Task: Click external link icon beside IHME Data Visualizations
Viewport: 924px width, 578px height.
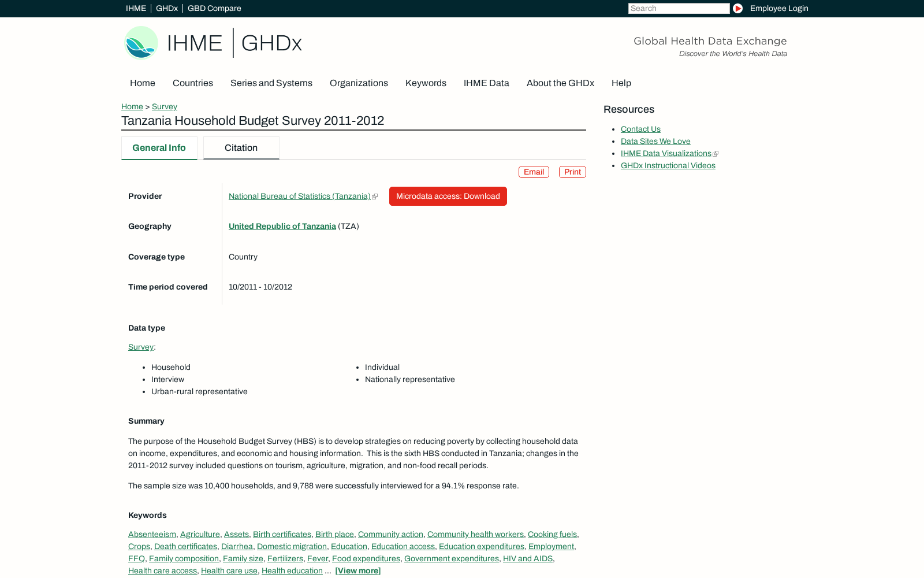Action: point(716,154)
